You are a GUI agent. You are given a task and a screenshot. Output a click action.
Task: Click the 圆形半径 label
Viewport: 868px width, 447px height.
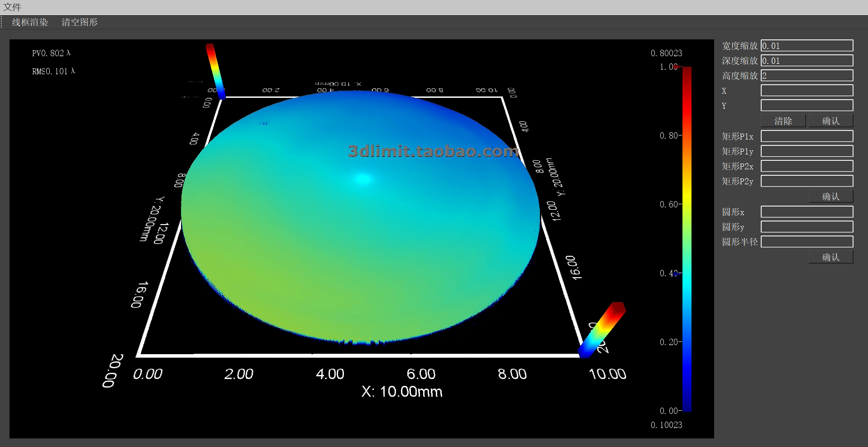tap(740, 242)
